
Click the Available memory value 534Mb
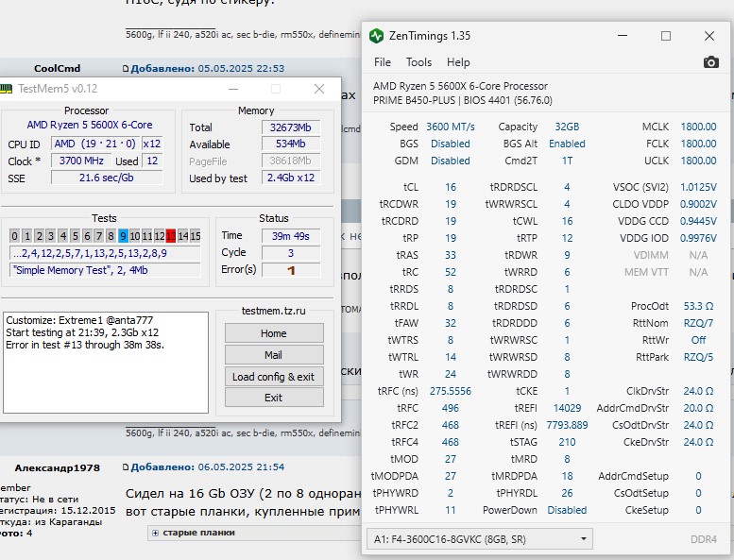coord(291,144)
